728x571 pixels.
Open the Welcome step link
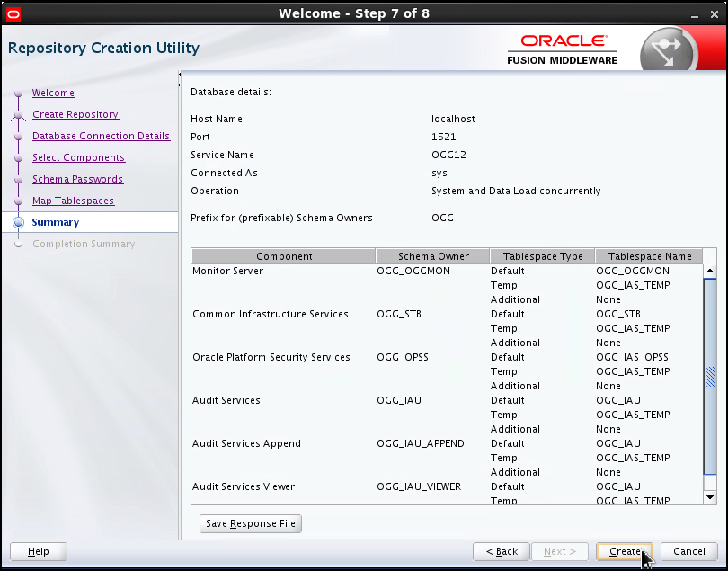point(53,93)
